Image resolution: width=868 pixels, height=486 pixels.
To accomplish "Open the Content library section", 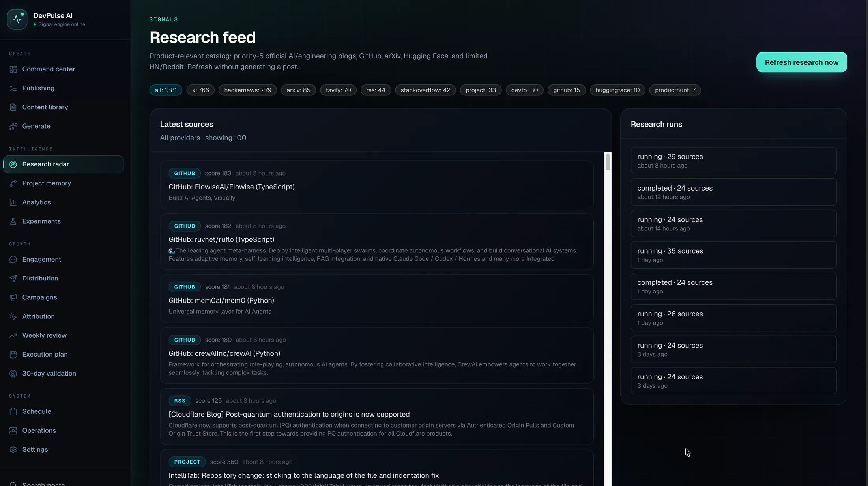I will coord(64,107).
